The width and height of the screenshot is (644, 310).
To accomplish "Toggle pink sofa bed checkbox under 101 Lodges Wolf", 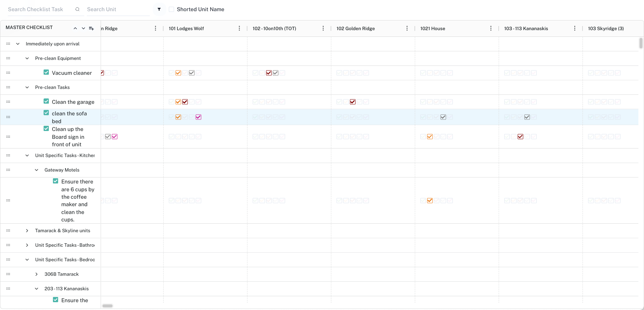I will 198,117.
